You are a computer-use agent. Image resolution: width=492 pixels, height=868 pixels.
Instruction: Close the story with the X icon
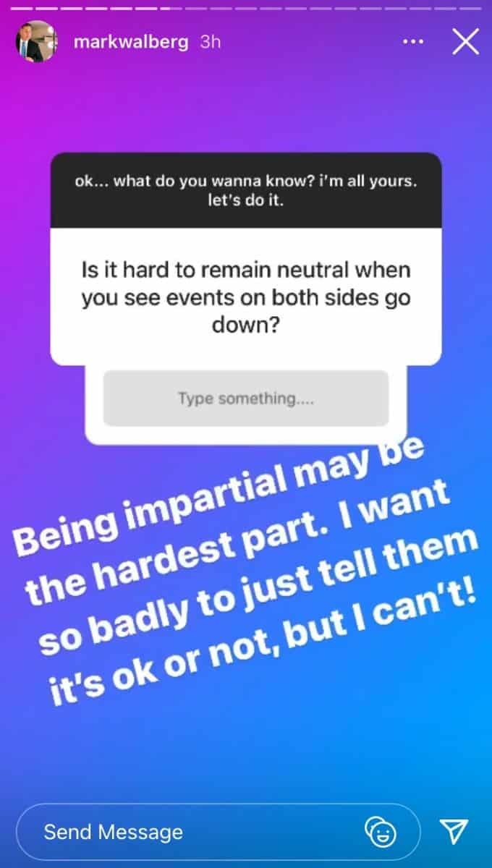coord(465,43)
